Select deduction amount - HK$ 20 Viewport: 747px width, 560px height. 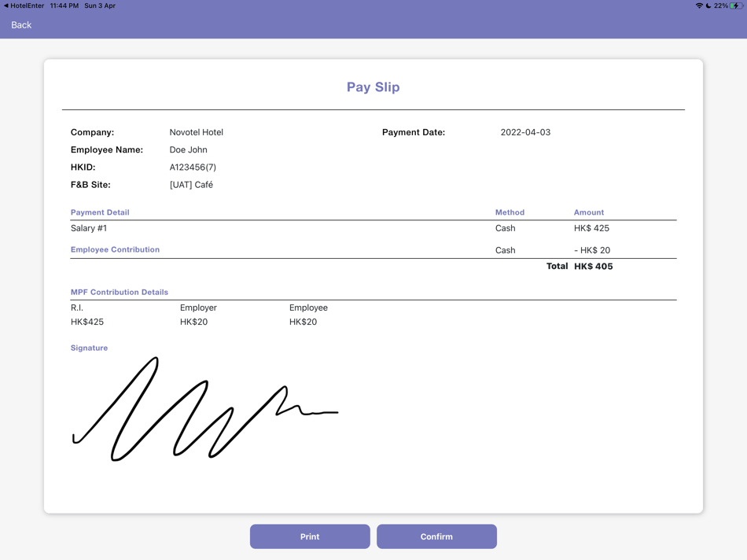(x=592, y=250)
